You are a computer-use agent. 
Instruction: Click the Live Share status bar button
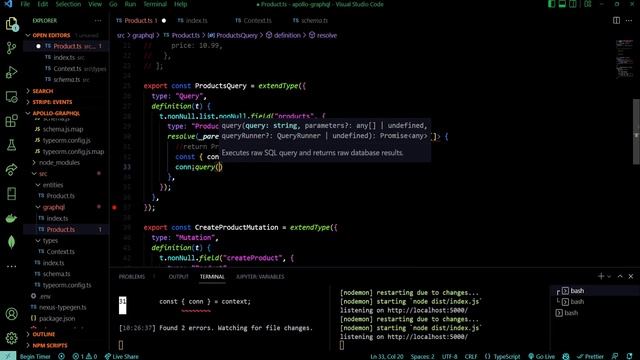click(x=122, y=356)
